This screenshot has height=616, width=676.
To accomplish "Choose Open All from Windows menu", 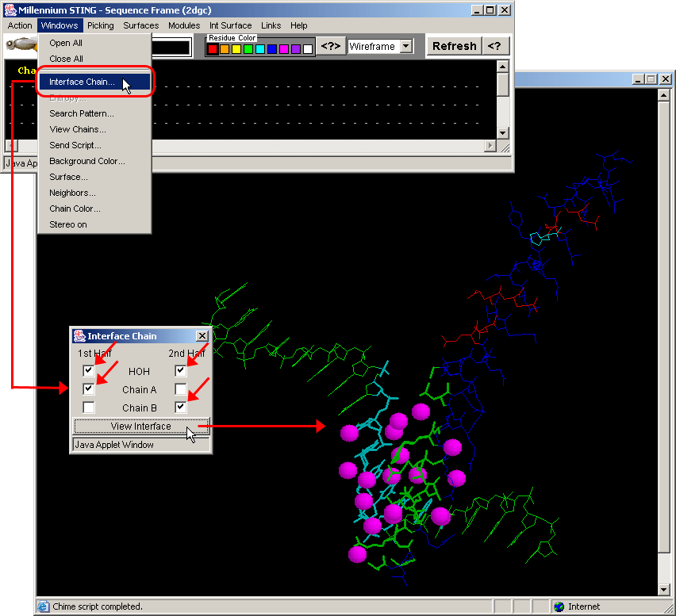I will pyautogui.click(x=95, y=43).
